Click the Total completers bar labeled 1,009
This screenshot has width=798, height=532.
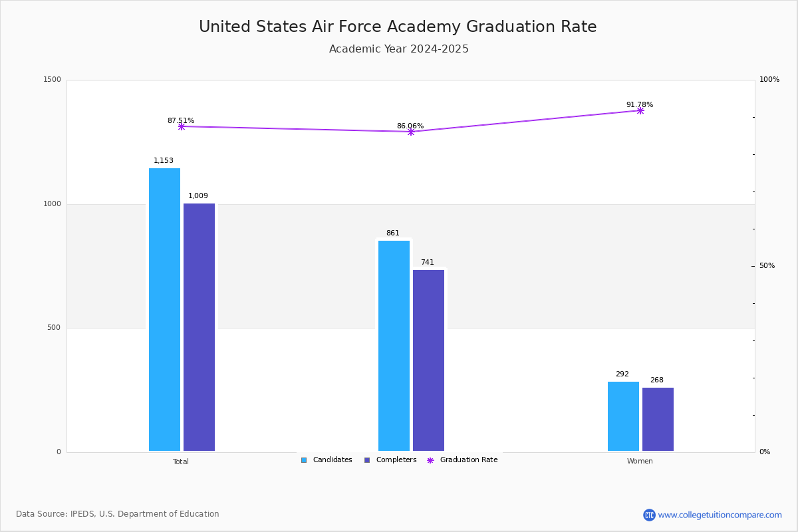click(x=199, y=327)
